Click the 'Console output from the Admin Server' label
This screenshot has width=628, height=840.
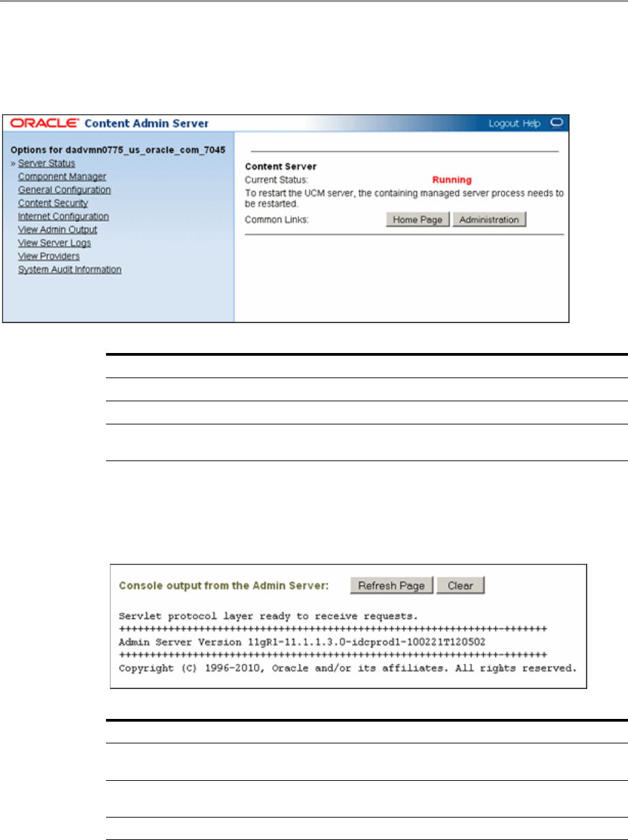(224, 585)
